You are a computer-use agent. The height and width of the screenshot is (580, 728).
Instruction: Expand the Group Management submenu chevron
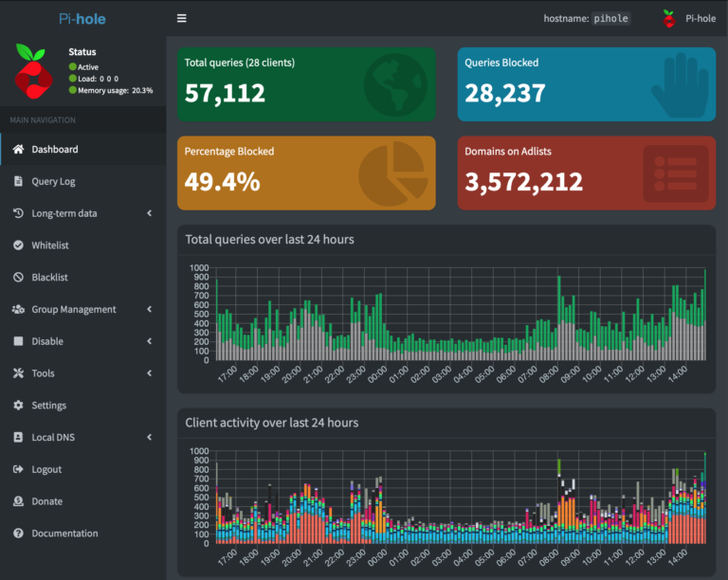(x=150, y=309)
